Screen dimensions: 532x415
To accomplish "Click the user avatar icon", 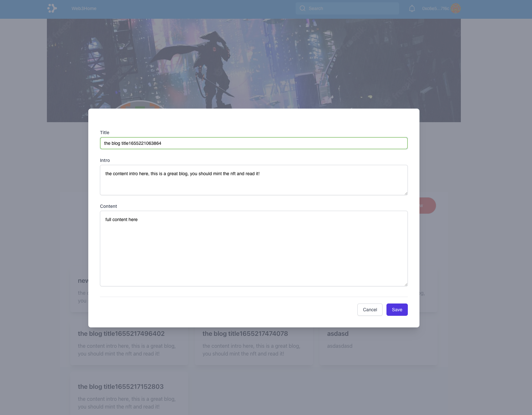I will pyautogui.click(x=455, y=8).
